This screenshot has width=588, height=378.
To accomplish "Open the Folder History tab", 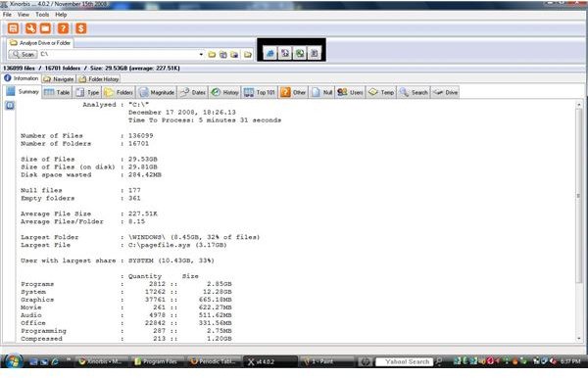I will [99, 79].
